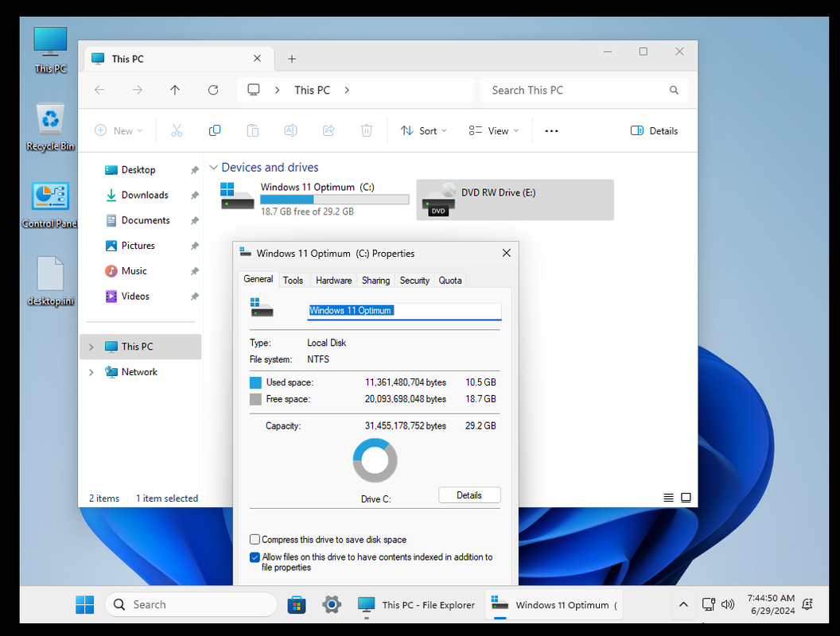Screen dimensions: 840x636
Task: Open Documents in navigation pane
Action: 145,220
